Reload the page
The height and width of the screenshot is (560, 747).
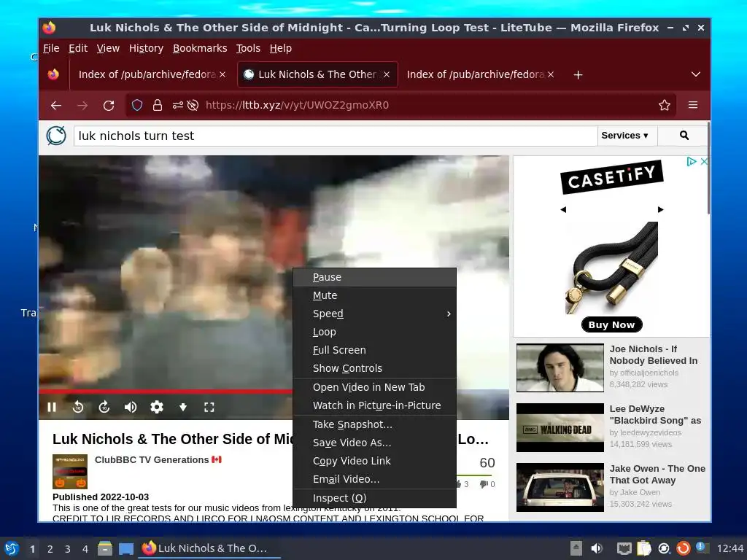tap(109, 105)
